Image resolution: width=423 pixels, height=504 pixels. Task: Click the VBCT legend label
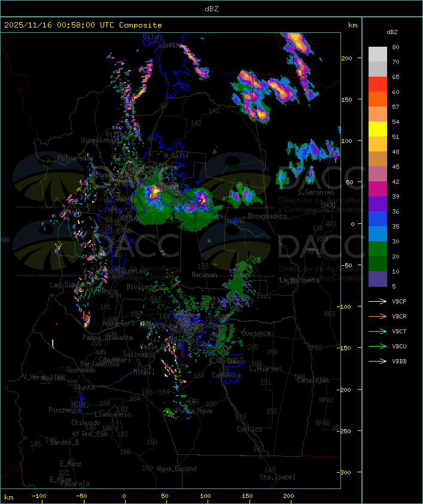click(x=399, y=332)
